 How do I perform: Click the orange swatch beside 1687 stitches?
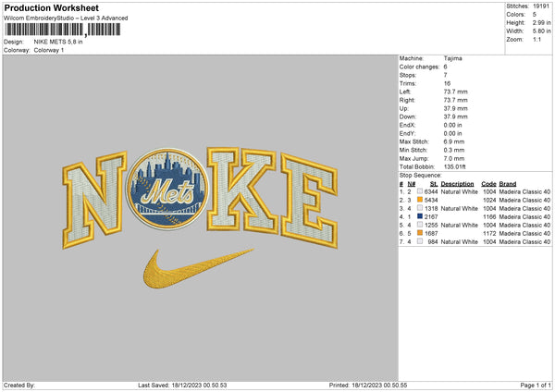pos(420,233)
